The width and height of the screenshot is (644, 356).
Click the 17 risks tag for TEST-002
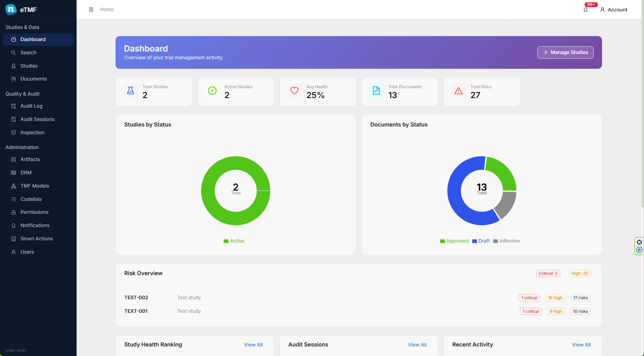tap(580, 298)
